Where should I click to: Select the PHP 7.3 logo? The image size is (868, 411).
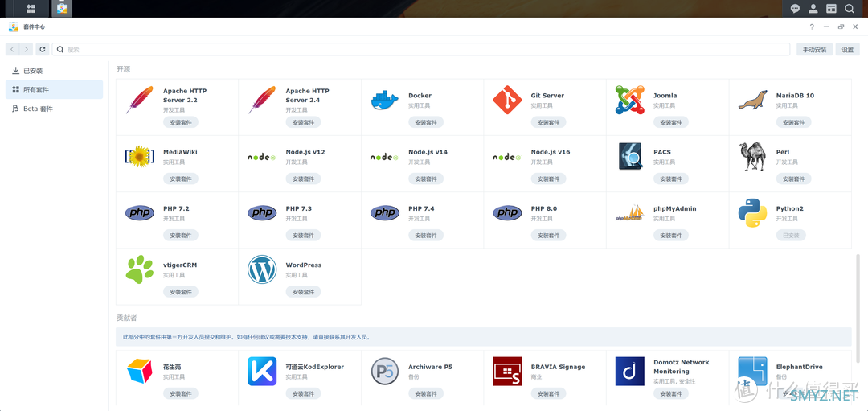(262, 213)
